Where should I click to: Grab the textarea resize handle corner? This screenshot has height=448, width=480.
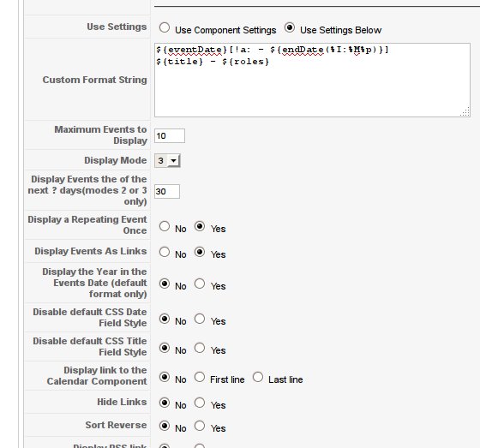pos(465,112)
